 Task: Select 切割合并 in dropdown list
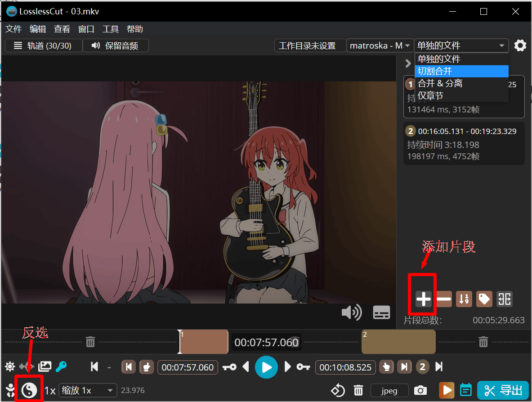click(x=461, y=71)
